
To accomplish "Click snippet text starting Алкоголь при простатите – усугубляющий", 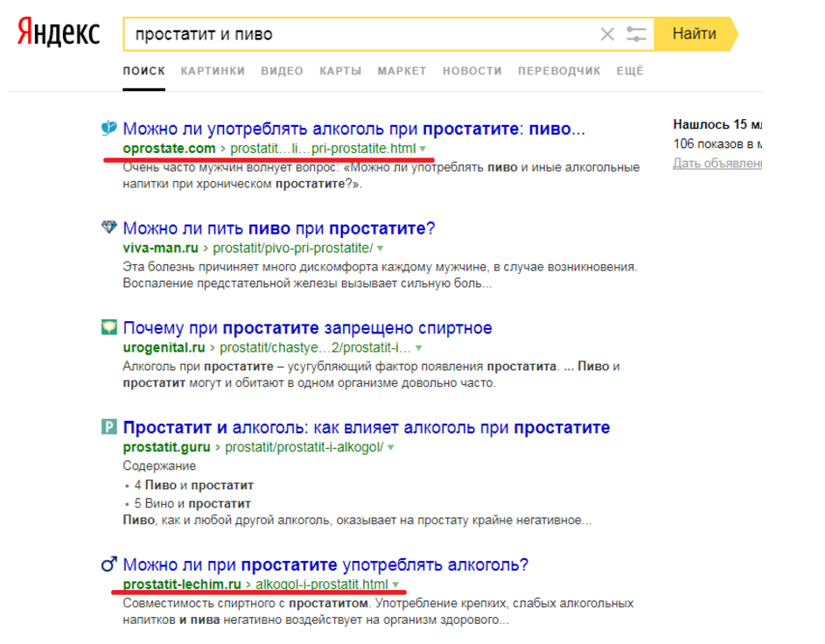I will [372, 374].
